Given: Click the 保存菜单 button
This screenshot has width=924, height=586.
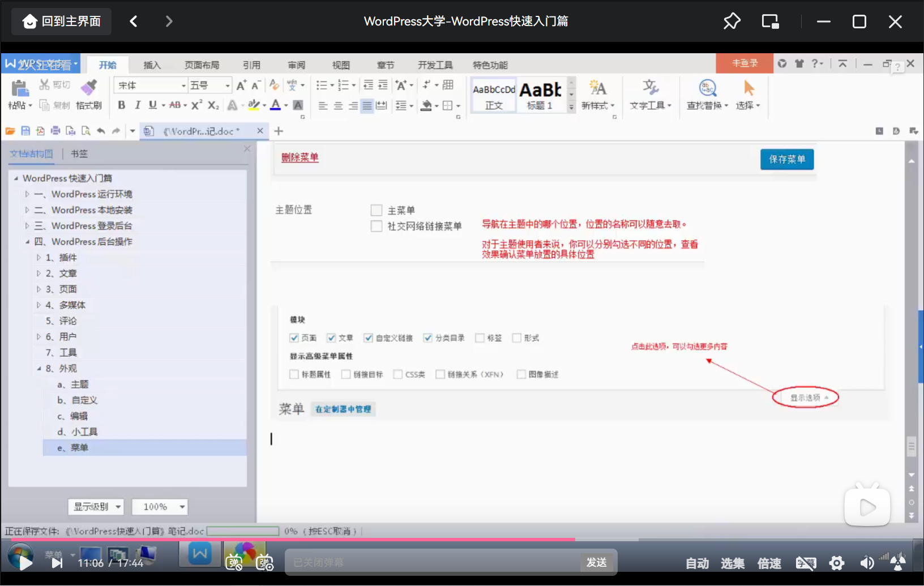Looking at the screenshot, I should (787, 160).
